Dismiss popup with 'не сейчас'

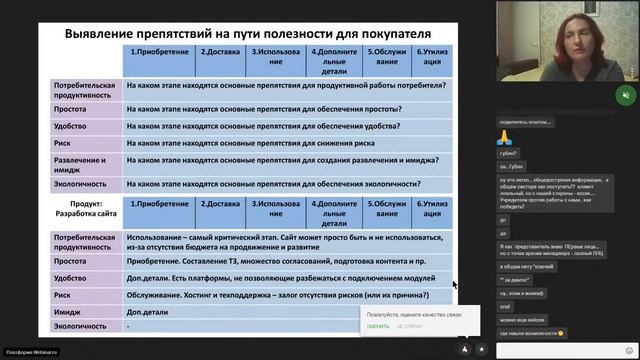pos(410,326)
